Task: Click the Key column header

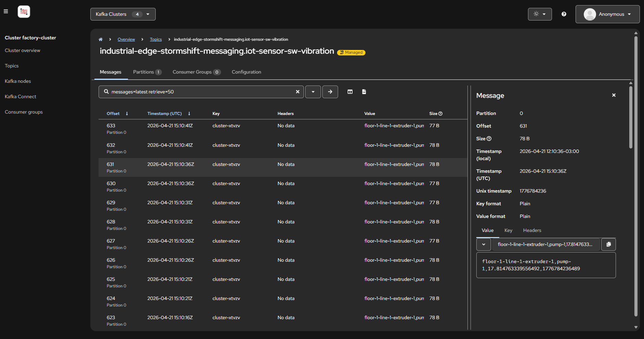Action: tap(216, 114)
